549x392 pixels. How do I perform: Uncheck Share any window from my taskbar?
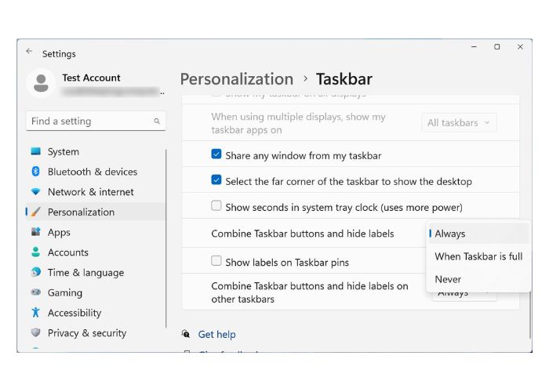[x=216, y=155]
